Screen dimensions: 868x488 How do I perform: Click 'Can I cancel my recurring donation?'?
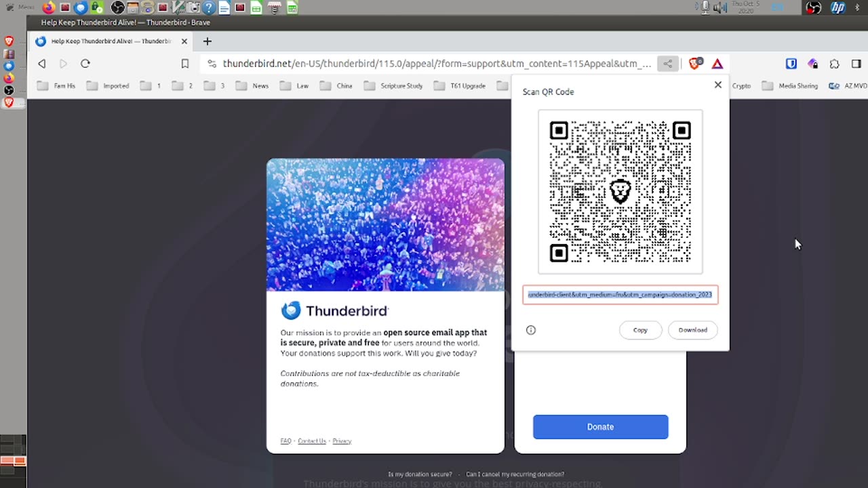[x=515, y=474]
